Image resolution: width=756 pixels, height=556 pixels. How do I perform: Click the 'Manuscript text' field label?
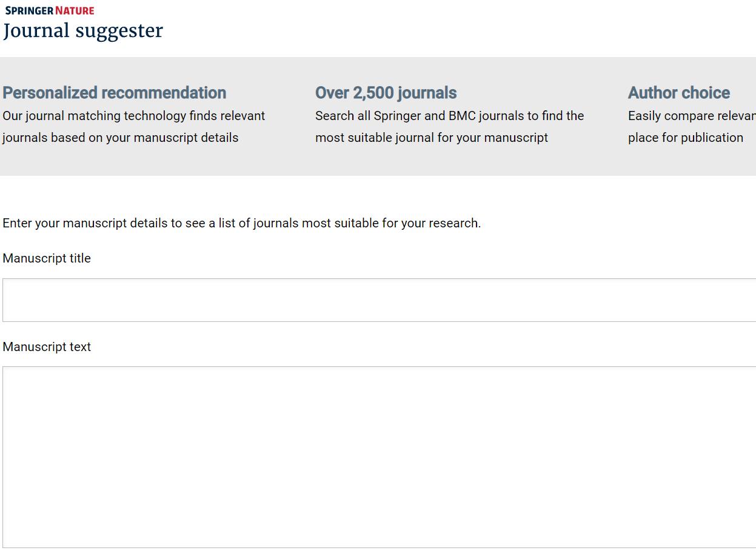pyautogui.click(x=47, y=347)
